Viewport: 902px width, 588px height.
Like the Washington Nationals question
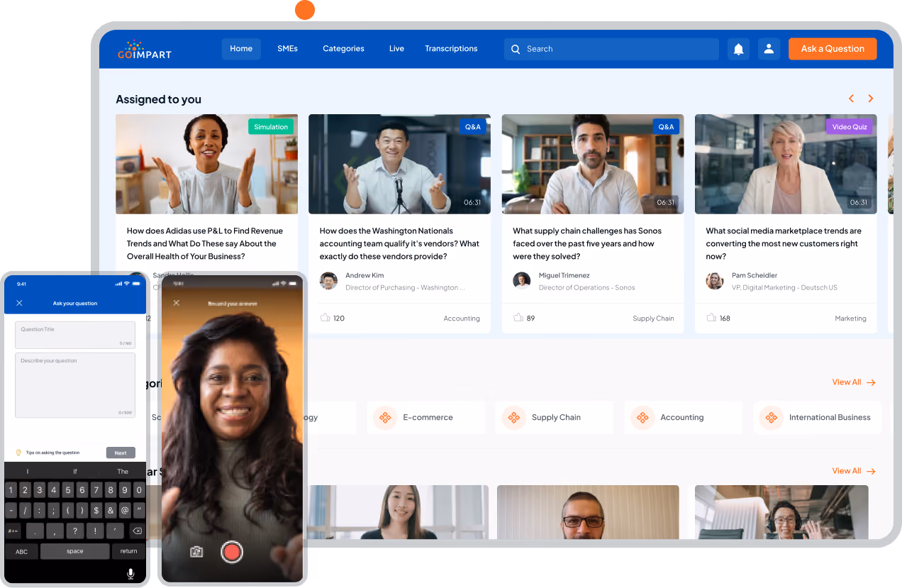(x=325, y=318)
